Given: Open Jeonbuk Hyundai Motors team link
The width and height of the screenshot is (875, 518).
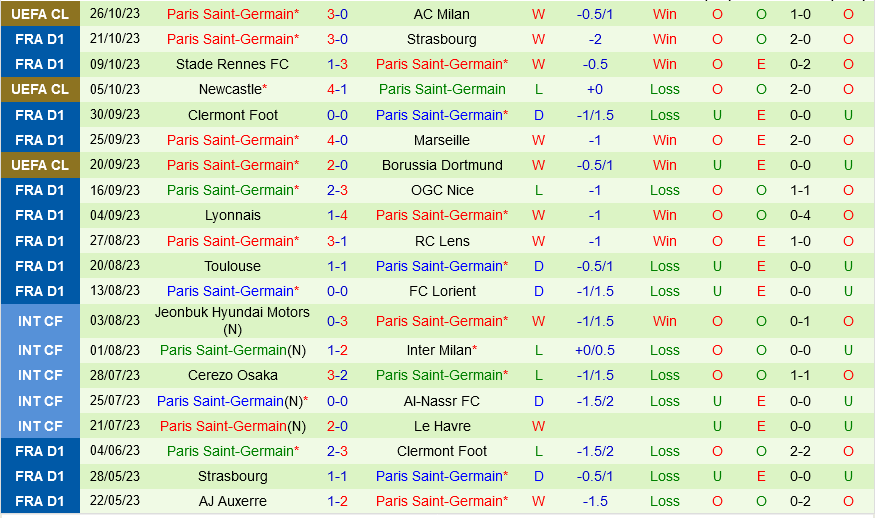Looking at the screenshot, I should (232, 313).
